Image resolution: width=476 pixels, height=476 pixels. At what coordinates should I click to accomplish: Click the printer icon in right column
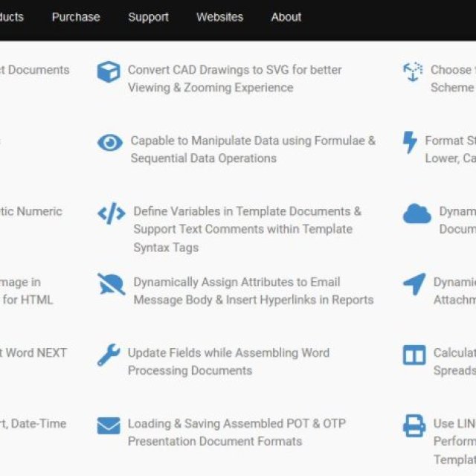pyautogui.click(x=414, y=425)
